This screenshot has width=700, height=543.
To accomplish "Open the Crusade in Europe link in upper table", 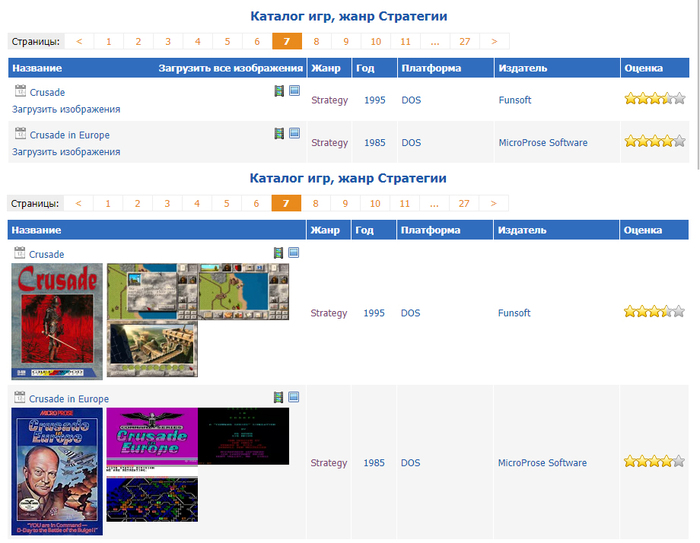I will point(70,135).
